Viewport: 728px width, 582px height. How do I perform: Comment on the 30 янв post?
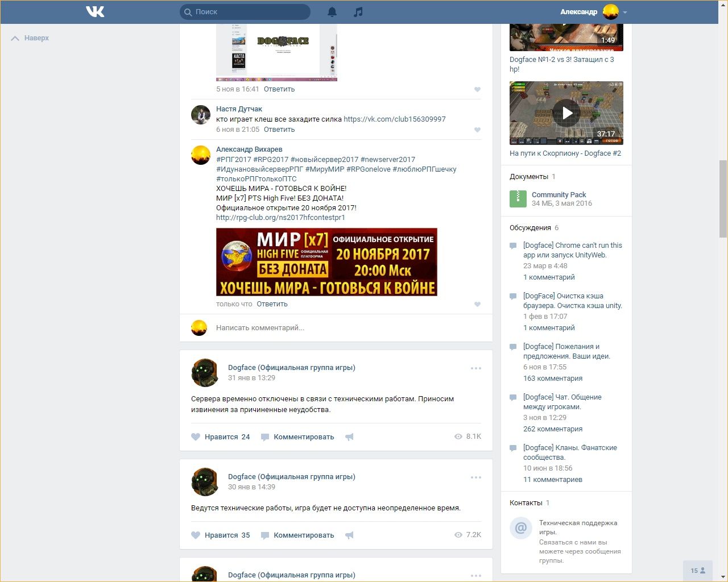tap(297, 535)
